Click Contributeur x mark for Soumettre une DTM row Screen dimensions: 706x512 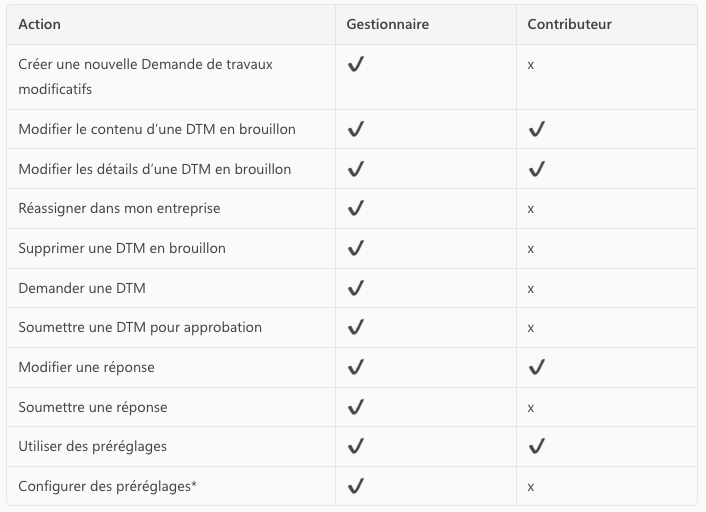[531, 328]
